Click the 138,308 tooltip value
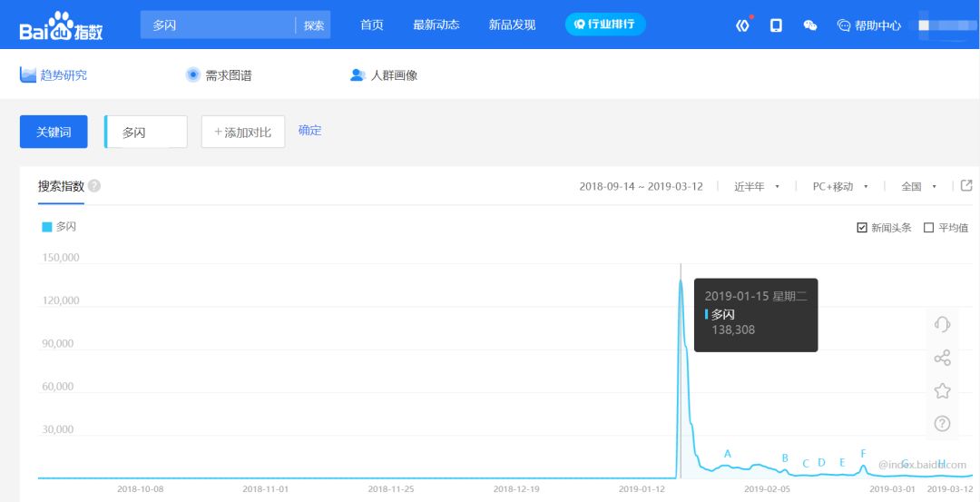The height and width of the screenshot is (502, 980). click(733, 330)
